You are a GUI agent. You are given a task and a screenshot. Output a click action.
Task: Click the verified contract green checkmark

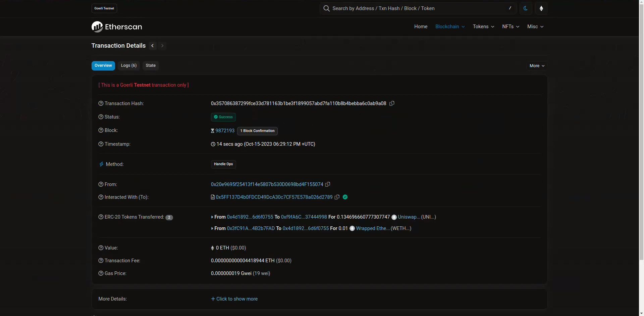(345, 197)
